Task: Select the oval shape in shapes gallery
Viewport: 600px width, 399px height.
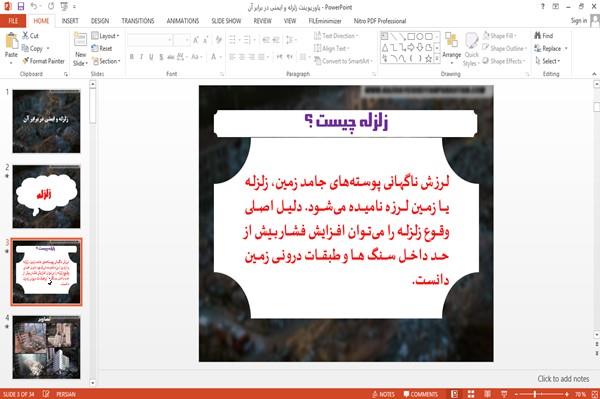Action: pyautogui.click(x=420, y=37)
